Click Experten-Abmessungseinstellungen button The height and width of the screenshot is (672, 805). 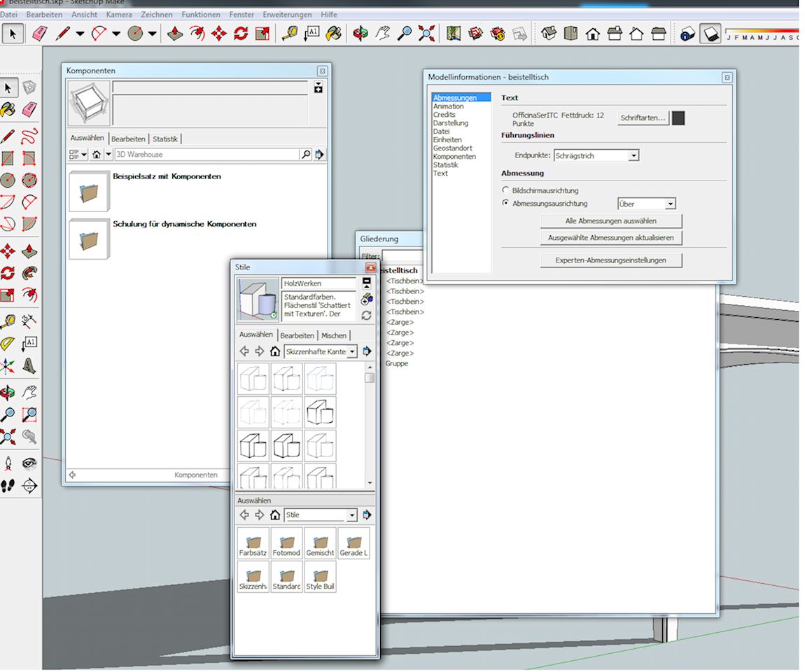[611, 260]
